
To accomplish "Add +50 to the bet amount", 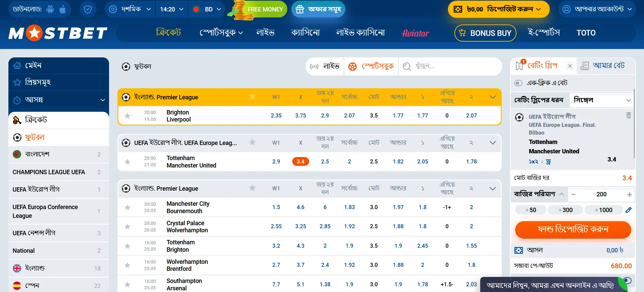I will click(531, 210).
